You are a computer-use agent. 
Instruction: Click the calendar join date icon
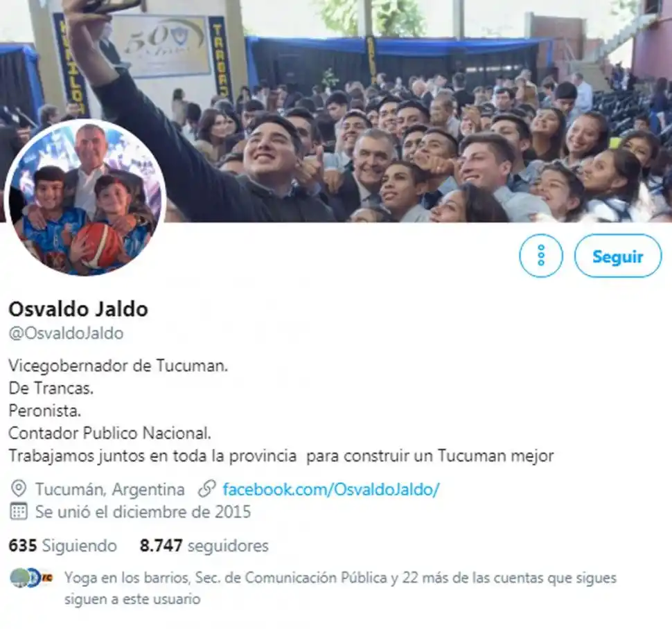point(19,512)
